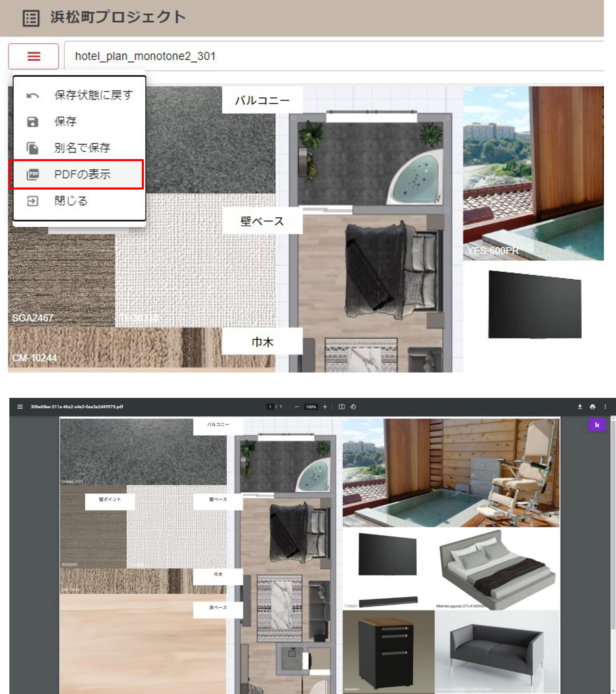The height and width of the screenshot is (694, 616).
Task: Click the 100% zoom level field
Action: 311,407
